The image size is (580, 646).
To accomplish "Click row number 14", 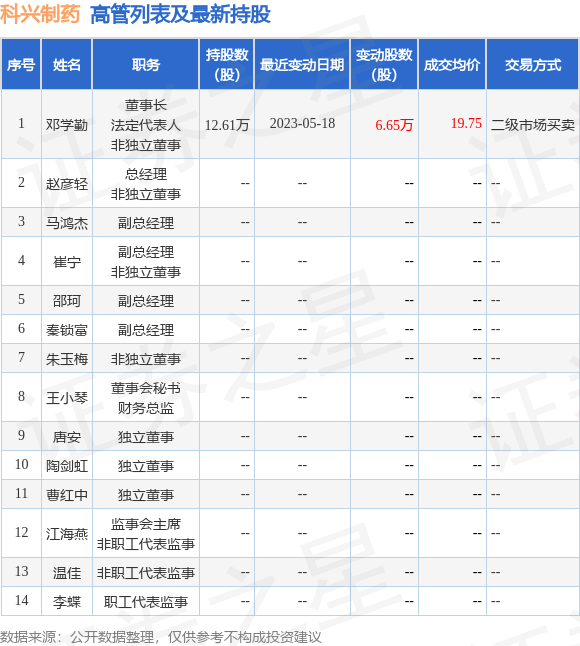I will tap(21, 600).
